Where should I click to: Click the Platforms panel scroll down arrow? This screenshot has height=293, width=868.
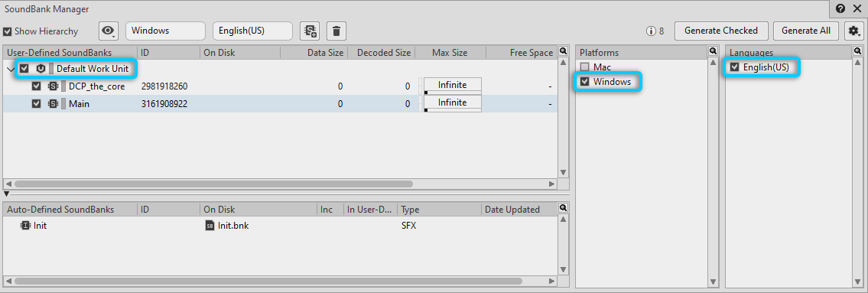[713, 282]
